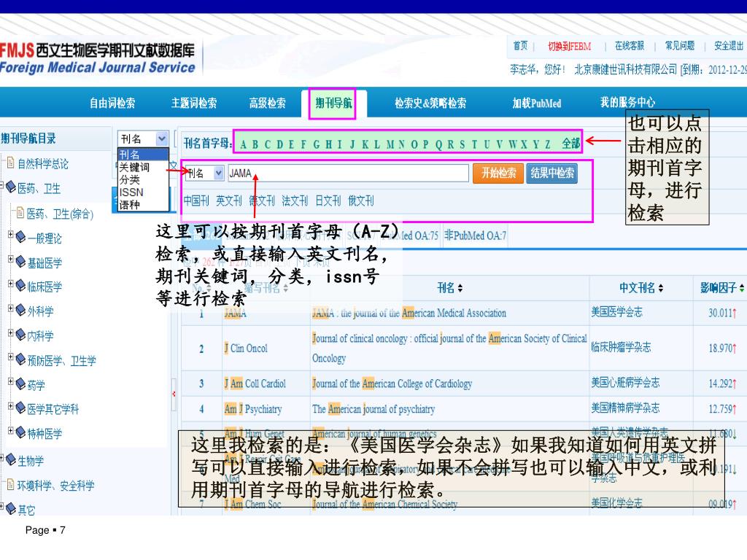This screenshot has width=747, height=560.
Task: Open J Clin Oncol abbreviated title
Action: (x=246, y=348)
